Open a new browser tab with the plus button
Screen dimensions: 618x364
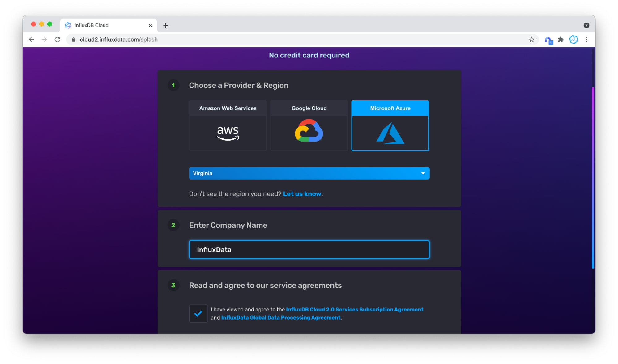[166, 25]
